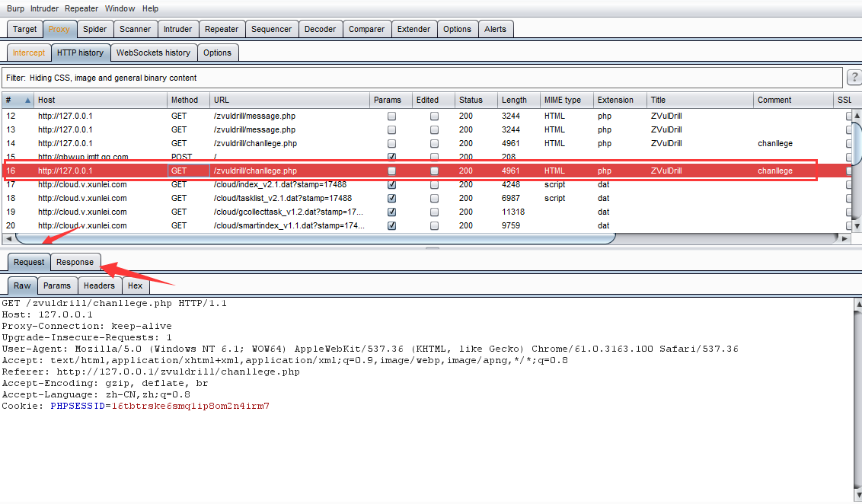Click the PHPSESSID cookie value in request

(190, 406)
